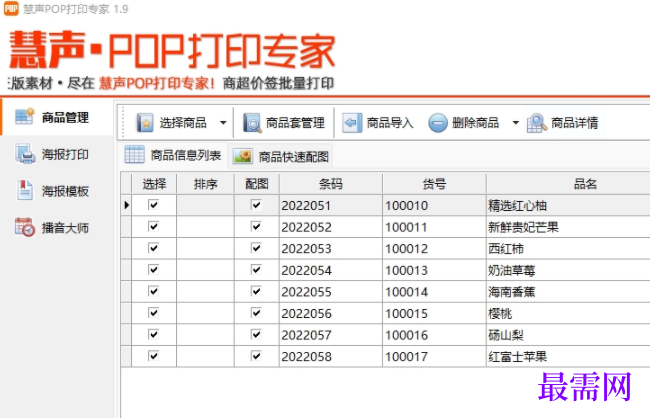
Task: Switch to 商品信息列表 tab
Action: pyautogui.click(x=173, y=156)
